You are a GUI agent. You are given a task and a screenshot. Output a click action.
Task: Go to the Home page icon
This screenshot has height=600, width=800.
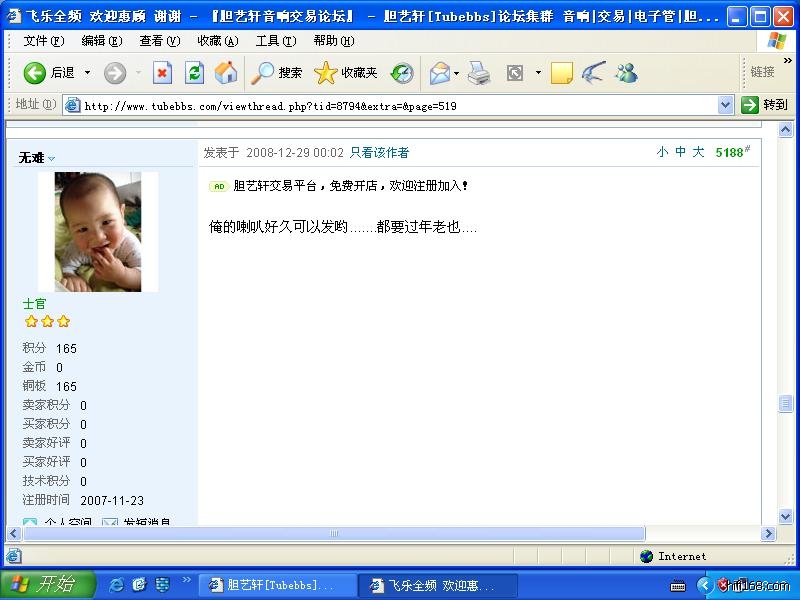(x=226, y=73)
